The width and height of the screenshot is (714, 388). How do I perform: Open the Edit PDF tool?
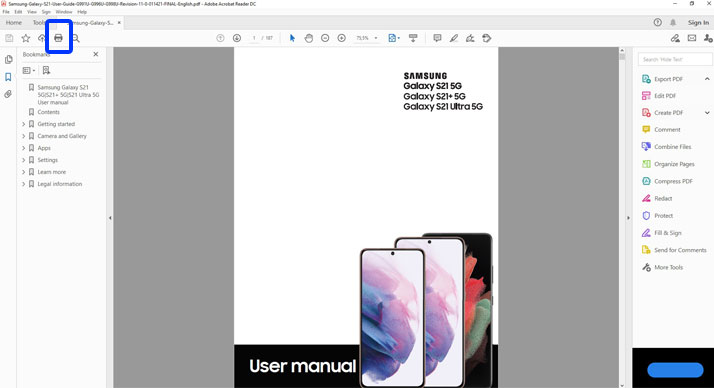(x=665, y=96)
